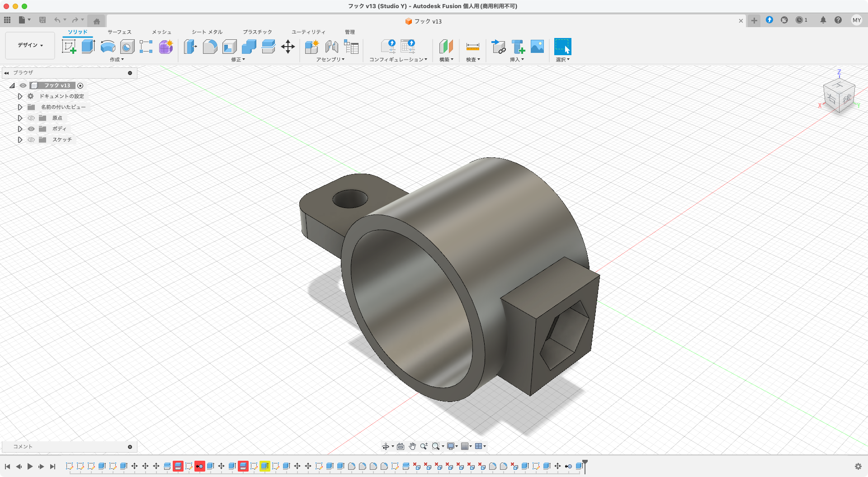The width and height of the screenshot is (868, 477).
Task: Click the Measure tool icon
Action: [472, 47]
